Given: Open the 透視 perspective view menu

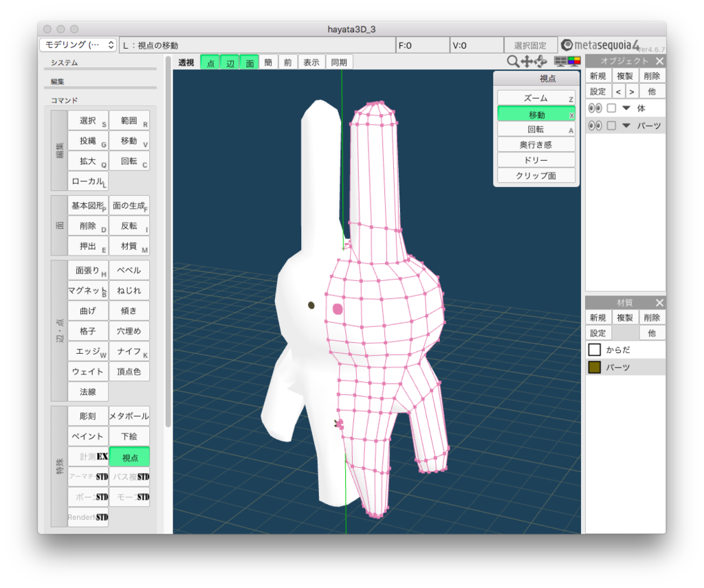Looking at the screenshot, I should (186, 63).
